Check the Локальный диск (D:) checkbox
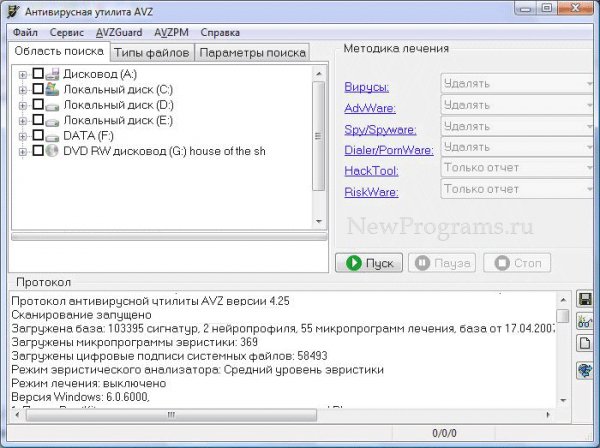The width and height of the screenshot is (600, 448). pyautogui.click(x=38, y=104)
